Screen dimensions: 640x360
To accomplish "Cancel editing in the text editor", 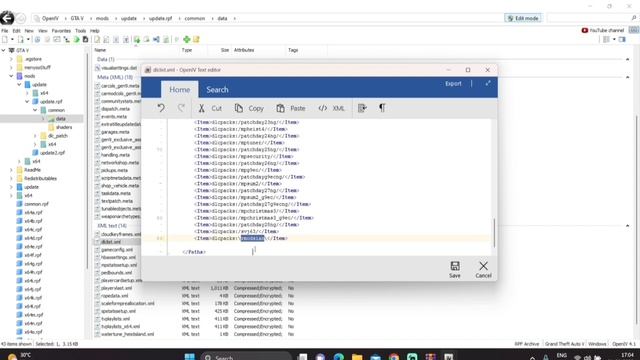I will 483,269.
